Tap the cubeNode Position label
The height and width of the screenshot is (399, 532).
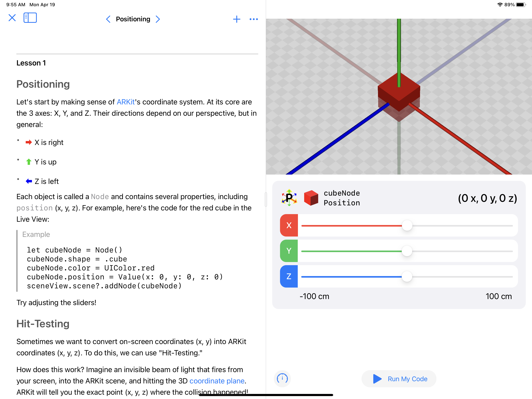(x=342, y=198)
